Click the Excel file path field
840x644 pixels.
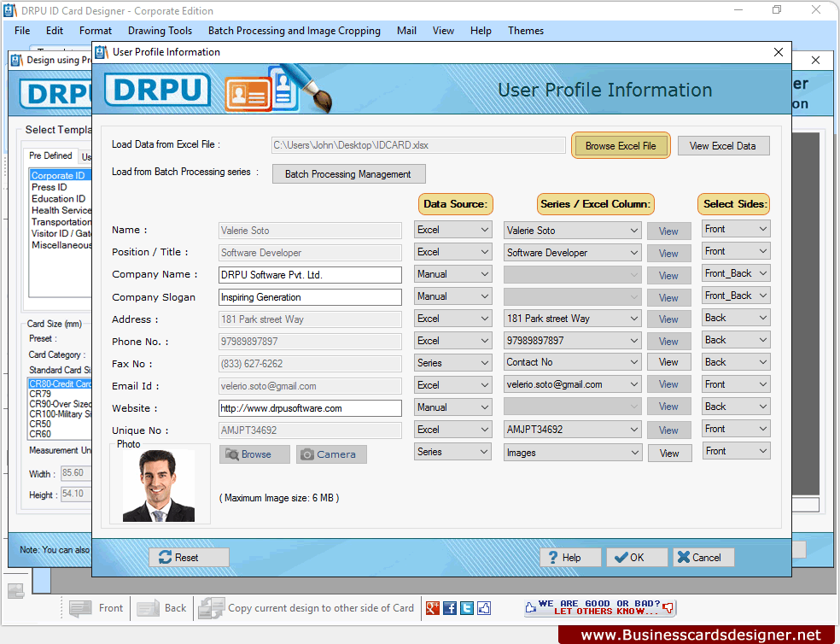(418, 145)
